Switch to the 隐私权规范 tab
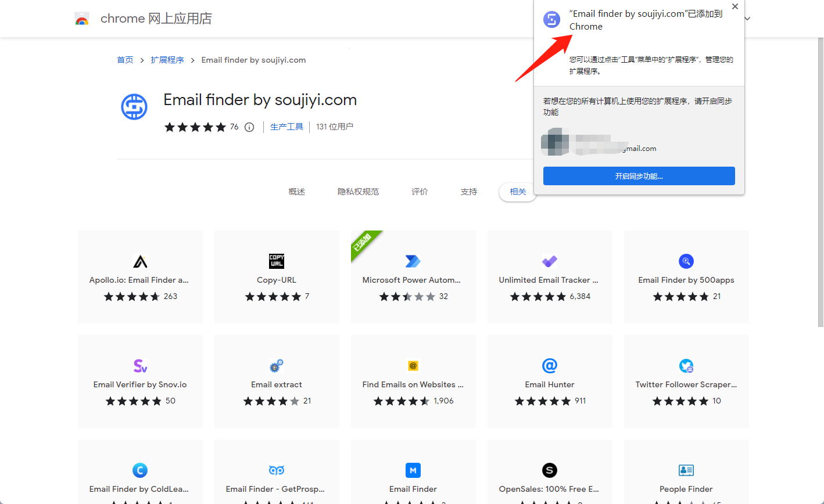The width and height of the screenshot is (824, 504). 359,192
